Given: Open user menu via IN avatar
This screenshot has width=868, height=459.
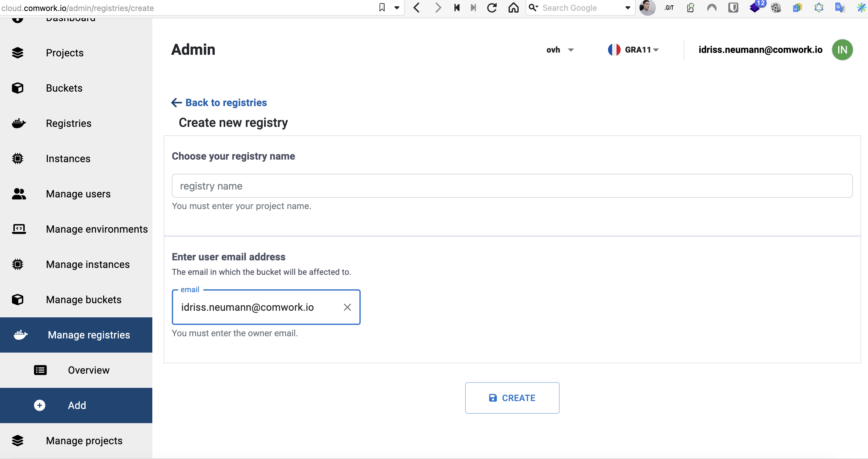Looking at the screenshot, I should tap(842, 50).
